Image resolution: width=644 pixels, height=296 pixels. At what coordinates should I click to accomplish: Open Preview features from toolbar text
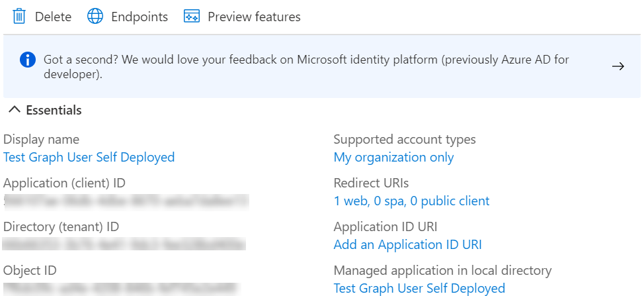[x=255, y=17]
